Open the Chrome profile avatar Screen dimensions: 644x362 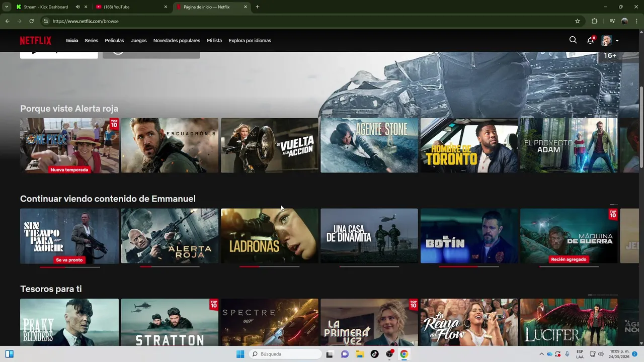624,21
